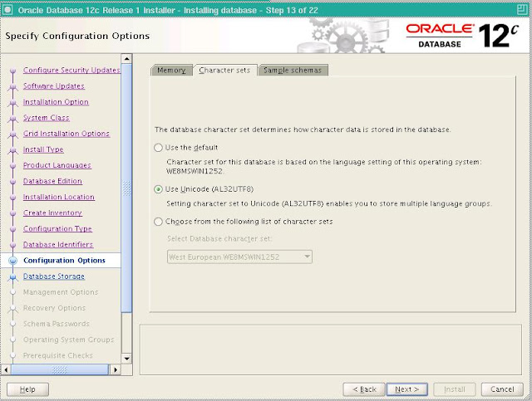Viewport: 532px width, 401px height.
Task: Open Installation Location step
Action: tap(59, 197)
